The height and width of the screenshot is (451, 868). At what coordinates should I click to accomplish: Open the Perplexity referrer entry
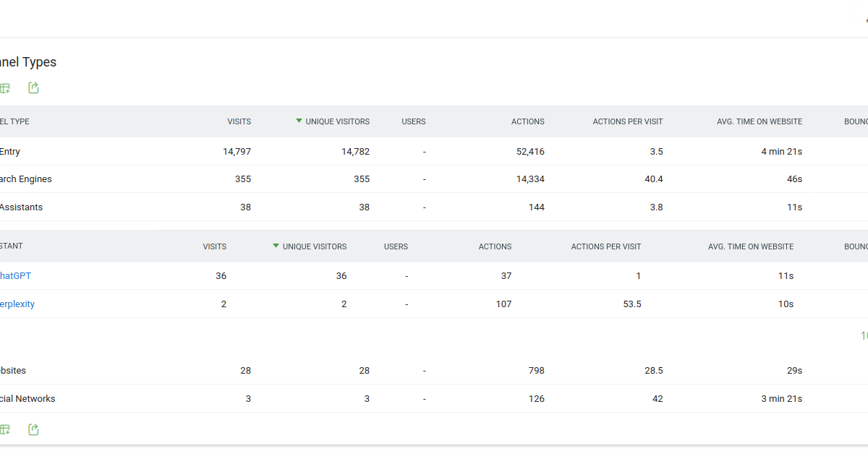pos(16,304)
